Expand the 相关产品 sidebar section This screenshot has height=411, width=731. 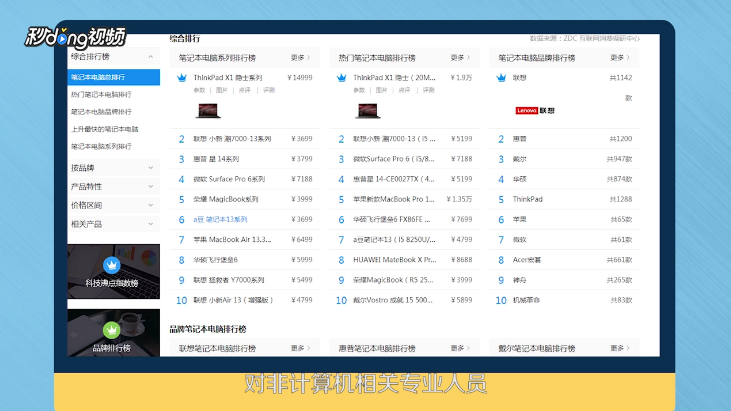pos(151,224)
